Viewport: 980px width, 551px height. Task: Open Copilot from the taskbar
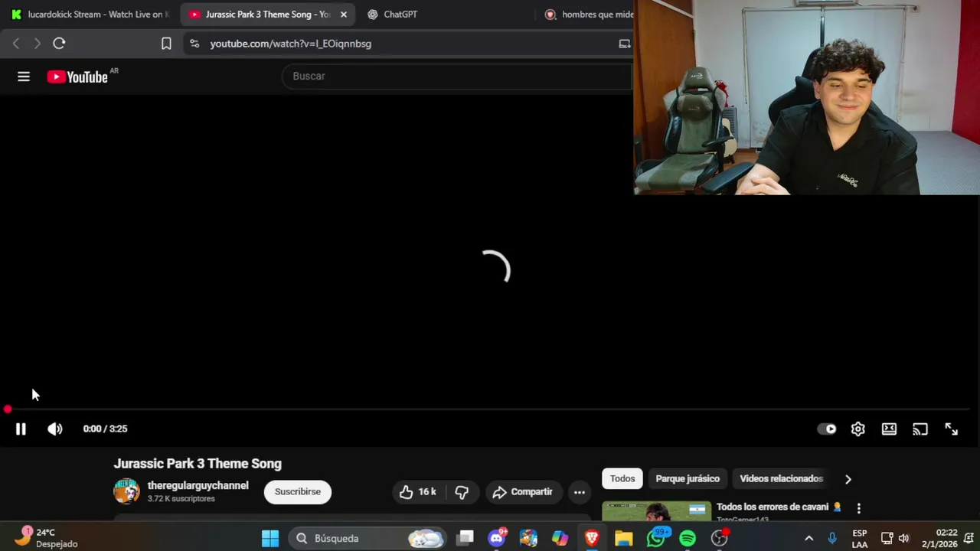[x=560, y=539]
